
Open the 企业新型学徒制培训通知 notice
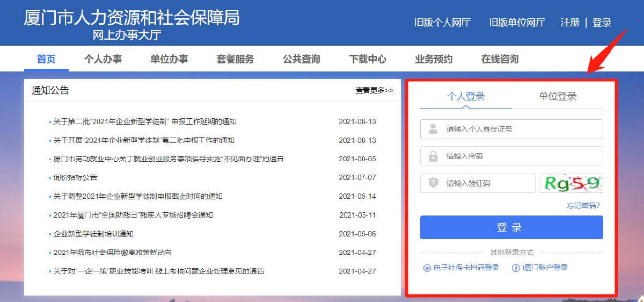[x=93, y=234]
